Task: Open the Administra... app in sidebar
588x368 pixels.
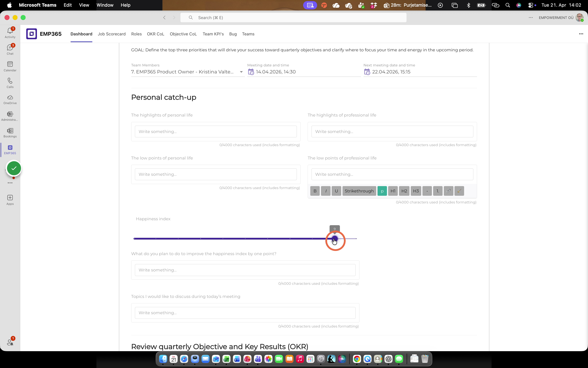Action: [x=10, y=116]
